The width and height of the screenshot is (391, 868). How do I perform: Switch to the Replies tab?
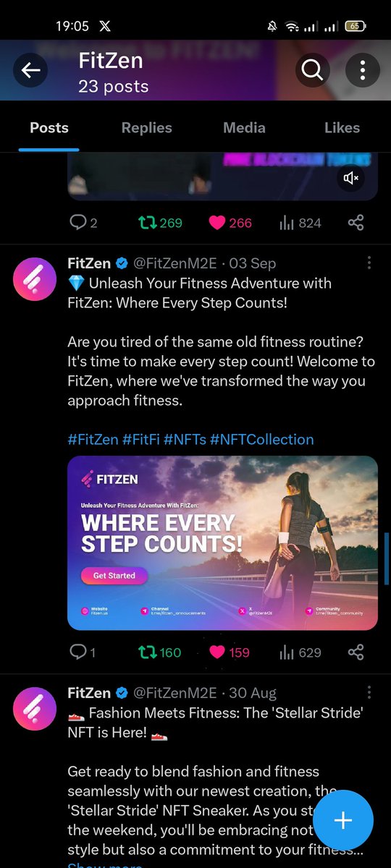point(147,127)
